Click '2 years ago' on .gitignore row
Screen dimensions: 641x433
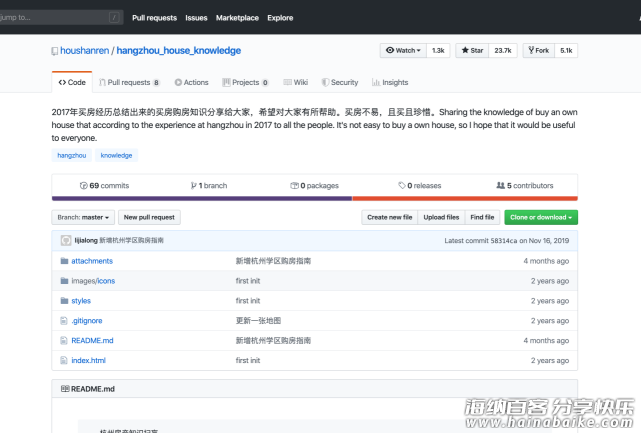click(x=550, y=321)
